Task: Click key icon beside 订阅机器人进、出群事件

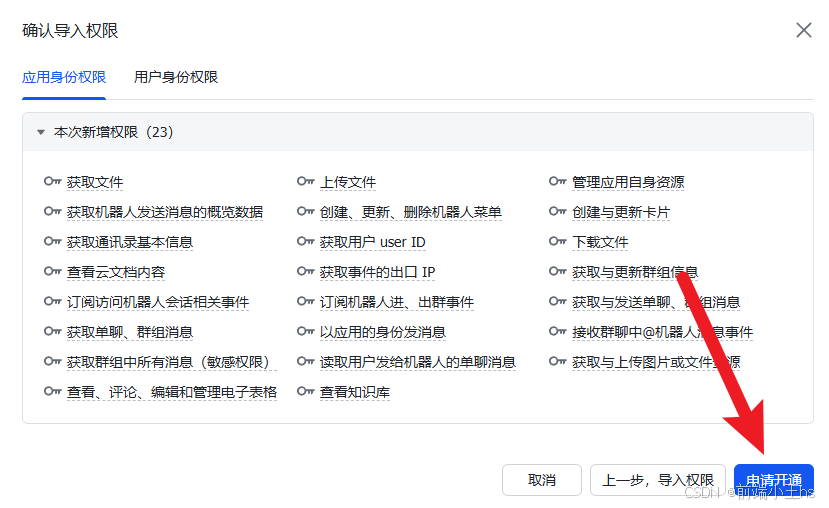Action: tap(306, 301)
